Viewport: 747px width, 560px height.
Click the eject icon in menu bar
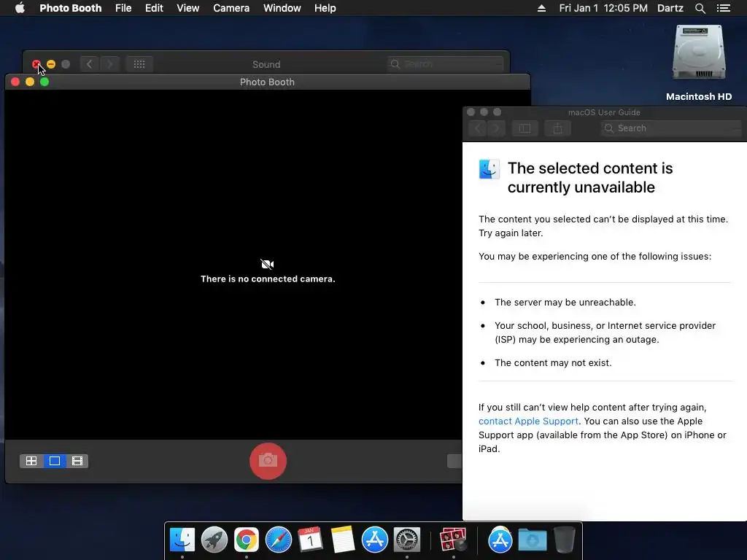pos(542,8)
